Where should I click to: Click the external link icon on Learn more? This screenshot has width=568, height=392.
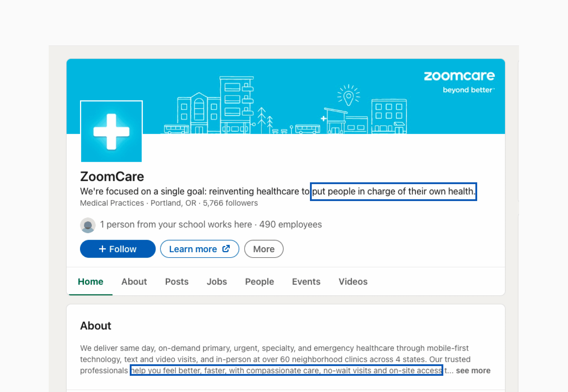tap(226, 249)
